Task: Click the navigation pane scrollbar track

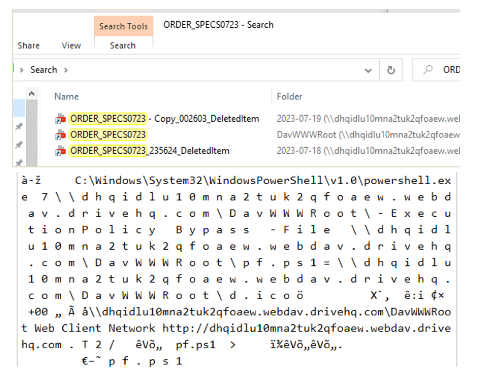Action: point(32,133)
